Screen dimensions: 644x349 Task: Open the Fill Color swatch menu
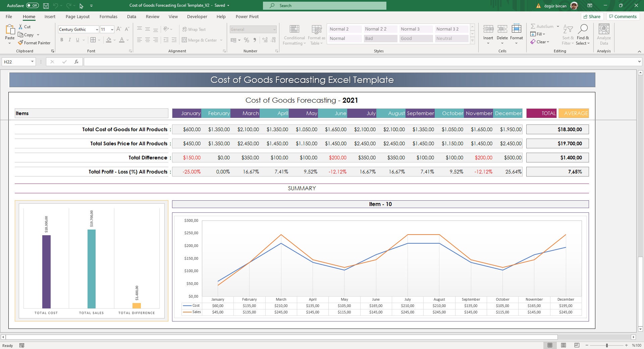pyautogui.click(x=114, y=40)
